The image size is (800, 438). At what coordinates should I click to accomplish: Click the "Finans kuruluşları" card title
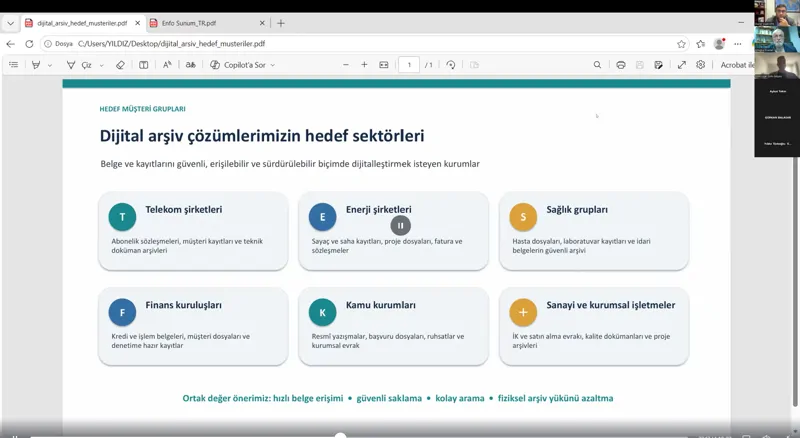click(184, 305)
